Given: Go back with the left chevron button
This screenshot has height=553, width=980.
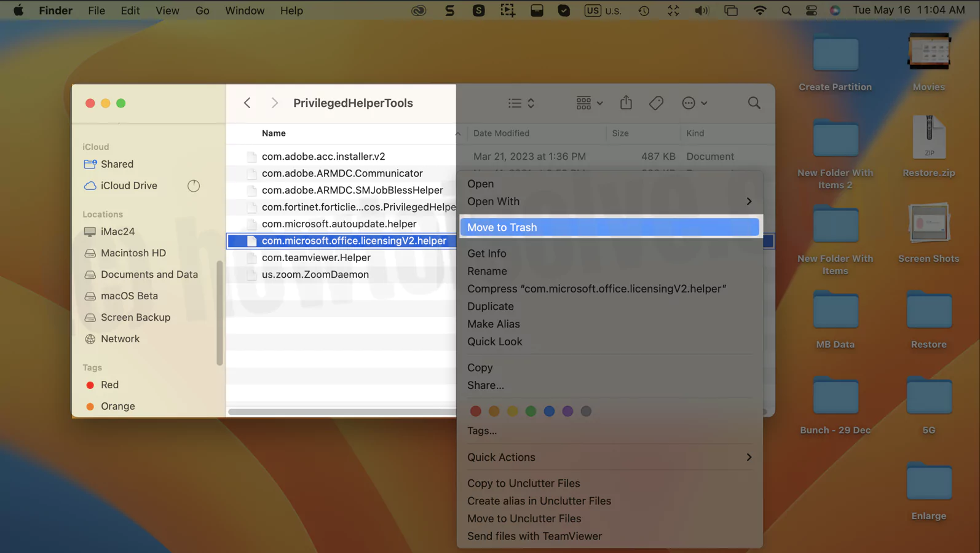Looking at the screenshot, I should 247,103.
